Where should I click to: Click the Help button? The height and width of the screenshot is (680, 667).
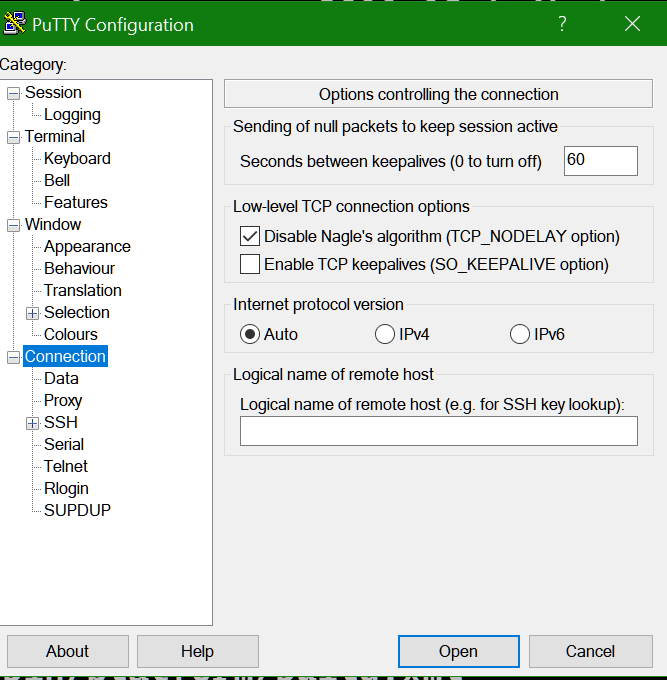[x=198, y=651]
